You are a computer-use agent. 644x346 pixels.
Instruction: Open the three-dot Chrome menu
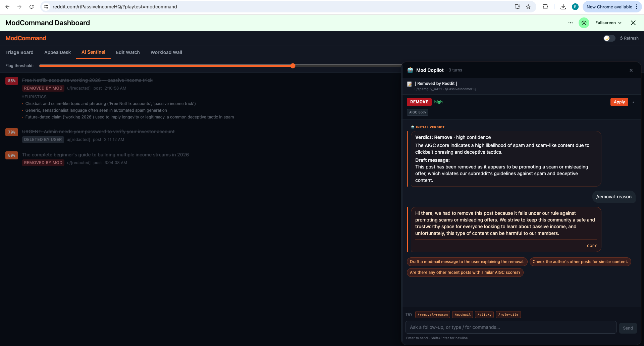tap(637, 7)
